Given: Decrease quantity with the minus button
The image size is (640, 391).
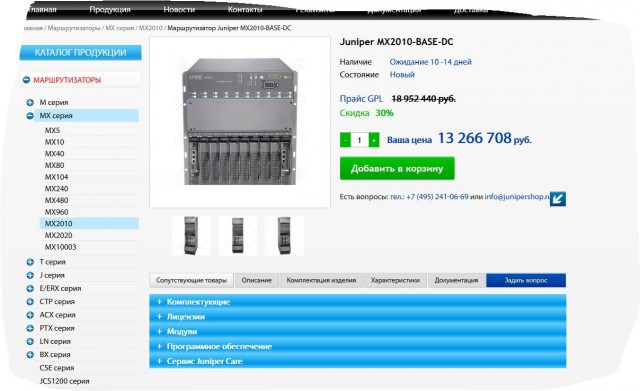Looking at the screenshot, I should [x=345, y=140].
